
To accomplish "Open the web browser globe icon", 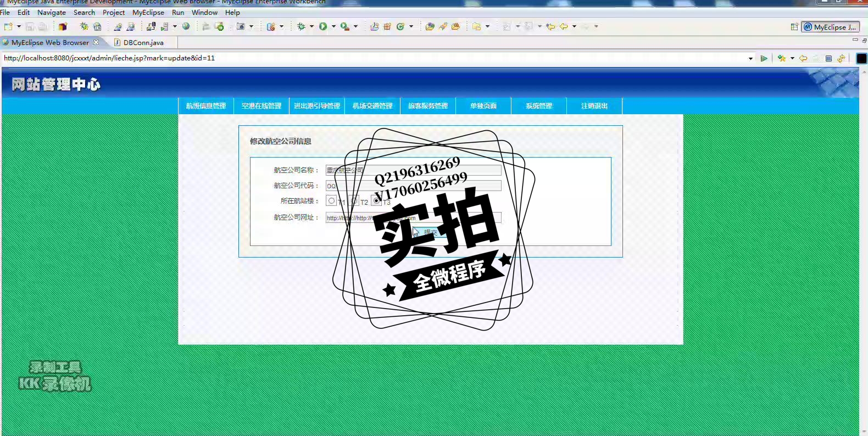I will tap(186, 26).
